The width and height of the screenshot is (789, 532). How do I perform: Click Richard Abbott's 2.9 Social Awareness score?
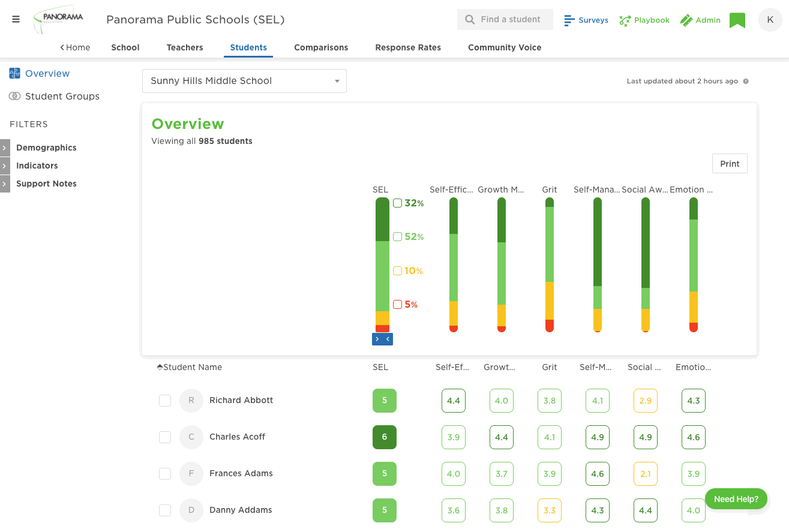[646, 401]
